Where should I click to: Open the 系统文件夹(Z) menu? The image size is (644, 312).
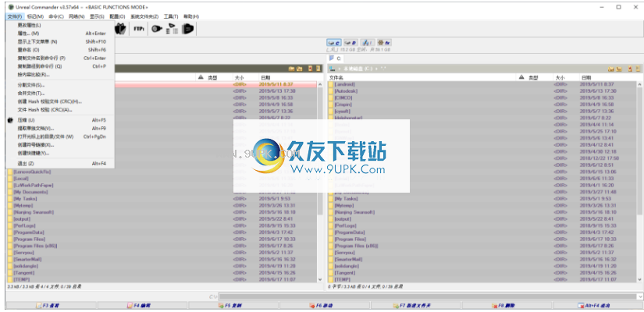[x=144, y=16]
